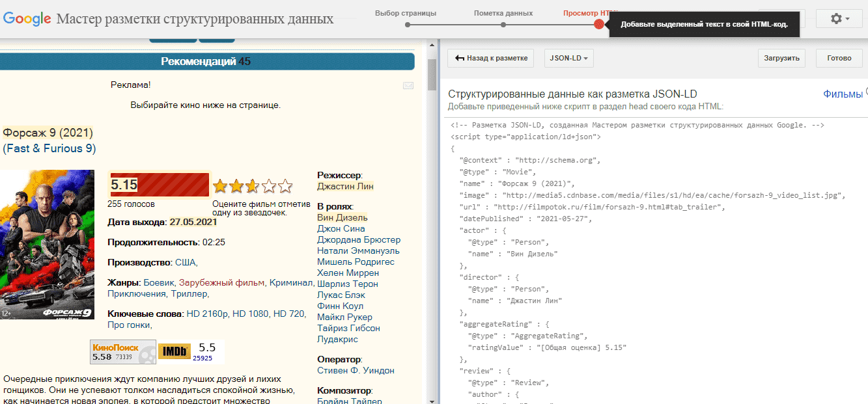Viewport: 868px width, 404px height.
Task: Open the США country link
Action: (185, 262)
